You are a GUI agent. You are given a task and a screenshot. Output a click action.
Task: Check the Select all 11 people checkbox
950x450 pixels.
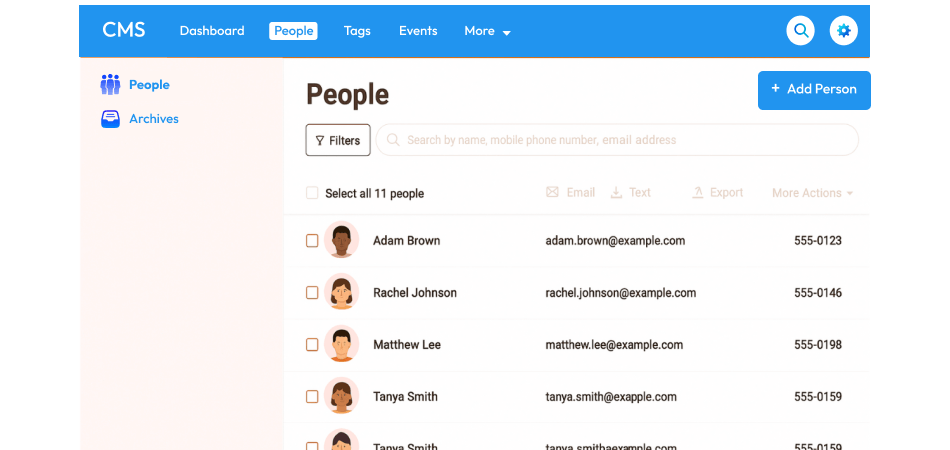(312, 194)
